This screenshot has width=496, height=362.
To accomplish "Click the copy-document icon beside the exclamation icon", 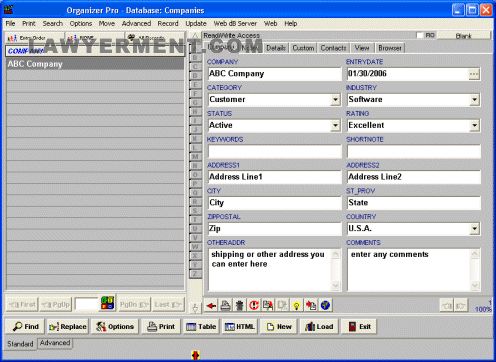I will (268, 305).
